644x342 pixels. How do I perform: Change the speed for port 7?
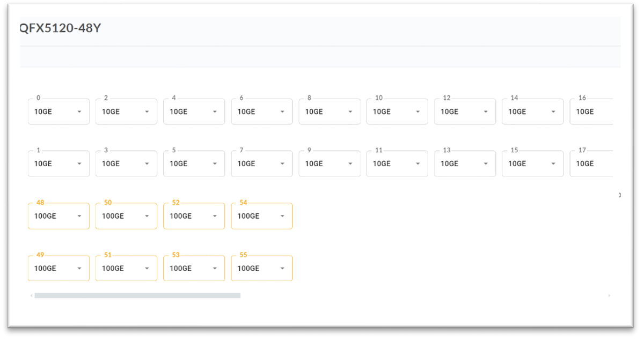[262, 163]
